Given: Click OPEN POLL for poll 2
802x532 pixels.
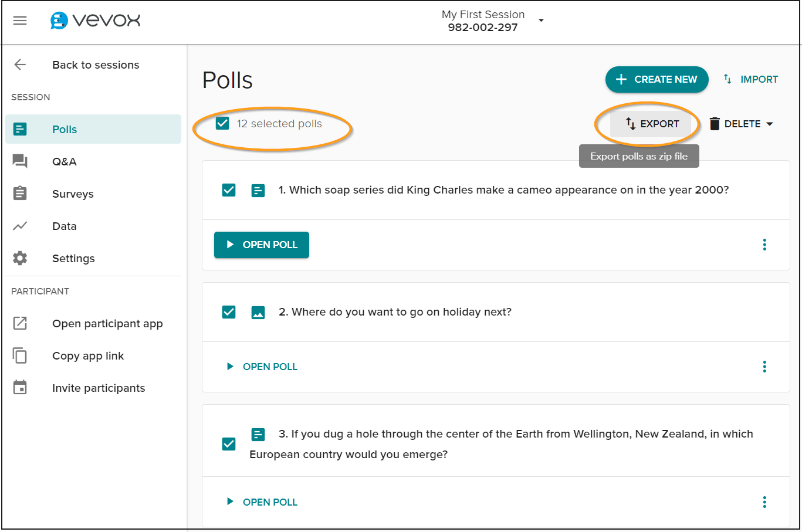Looking at the screenshot, I should click(262, 367).
